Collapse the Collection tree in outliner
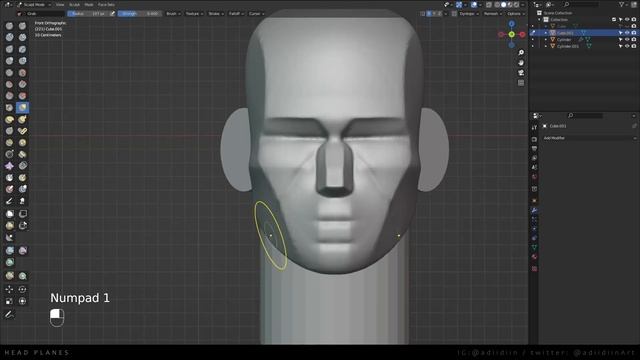The width and height of the screenshot is (640, 360). [540, 20]
